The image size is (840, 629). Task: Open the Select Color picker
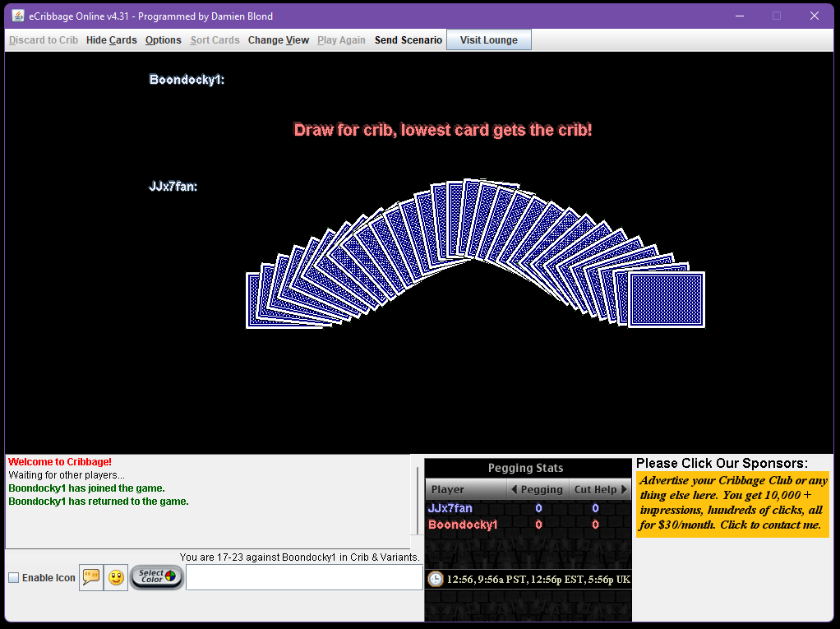(157, 576)
